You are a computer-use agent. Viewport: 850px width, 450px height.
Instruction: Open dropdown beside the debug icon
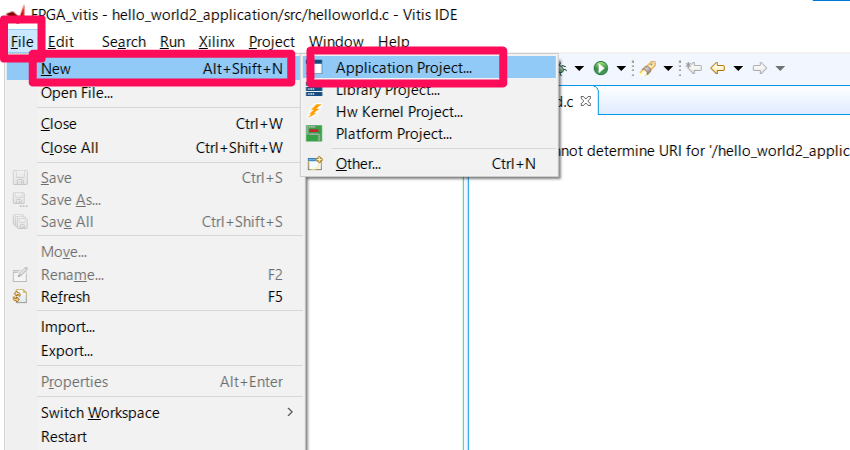click(579, 68)
